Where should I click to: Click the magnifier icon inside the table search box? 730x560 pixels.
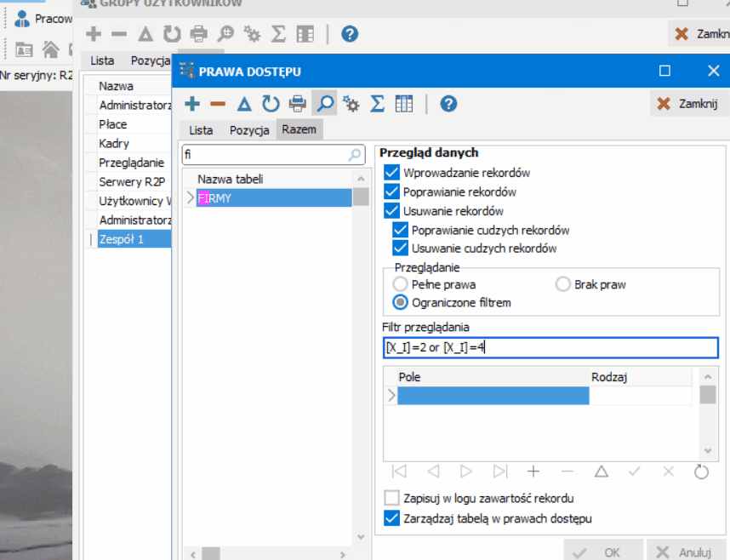pos(354,155)
